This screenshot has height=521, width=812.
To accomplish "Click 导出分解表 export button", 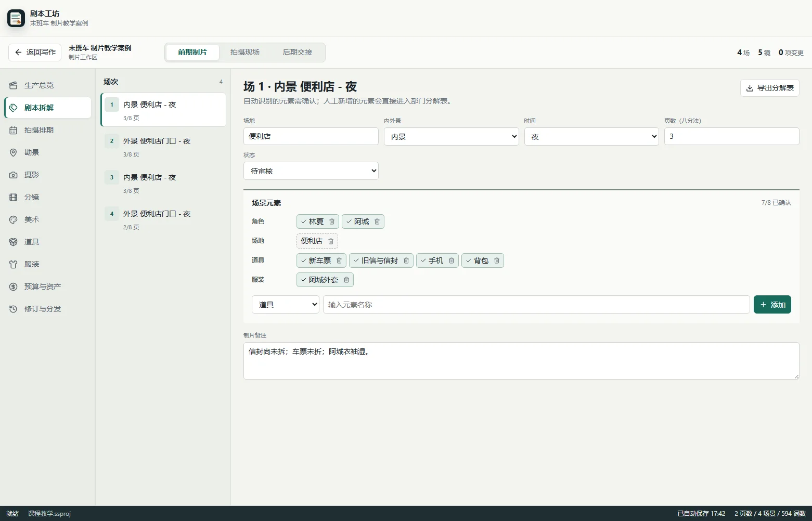I will coord(770,88).
